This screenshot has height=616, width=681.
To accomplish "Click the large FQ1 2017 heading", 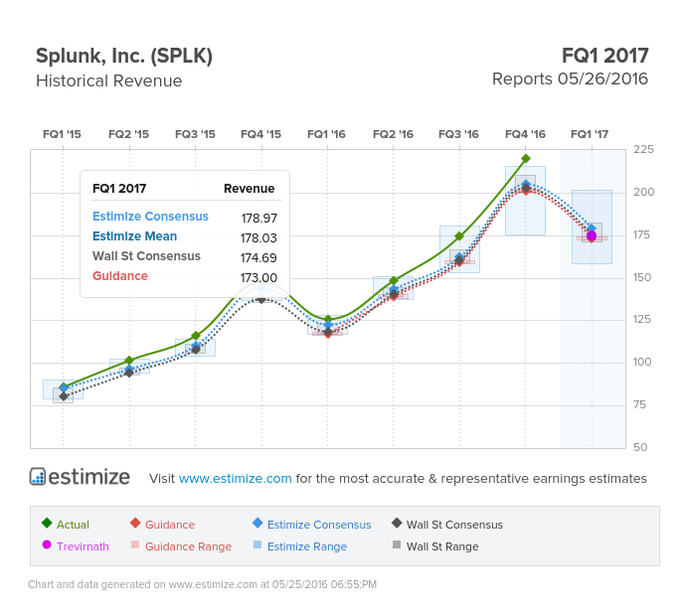I will coord(605,56).
